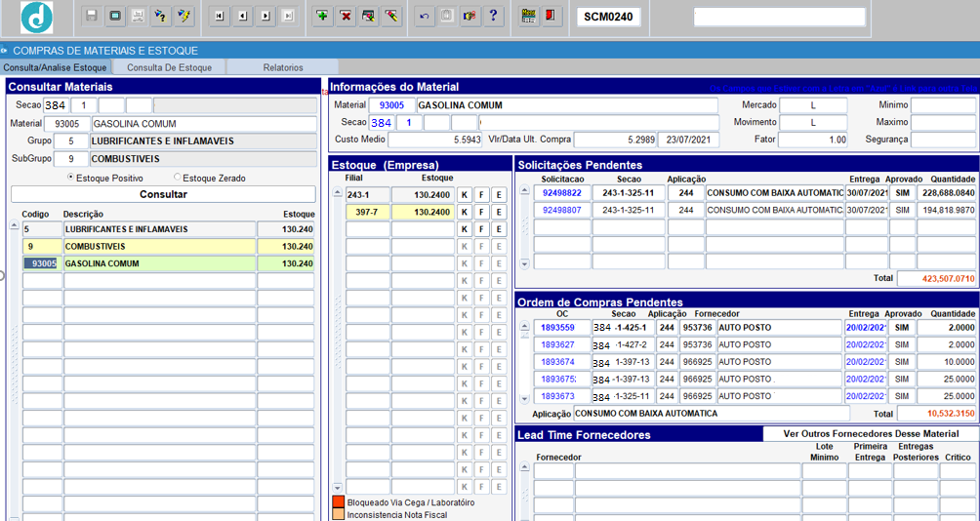Click the red door exit icon
Screen dimensions: 980x521
point(551,17)
